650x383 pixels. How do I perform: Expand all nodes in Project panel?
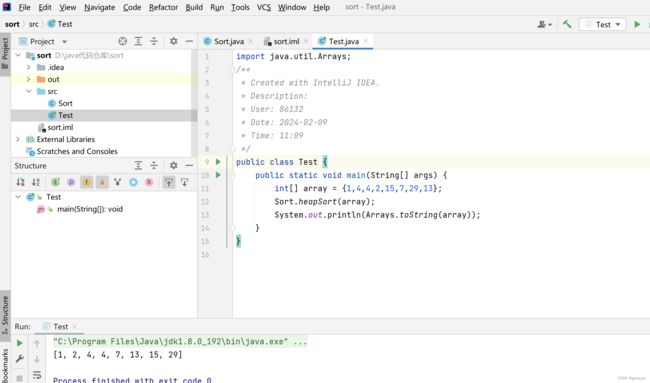coord(138,41)
